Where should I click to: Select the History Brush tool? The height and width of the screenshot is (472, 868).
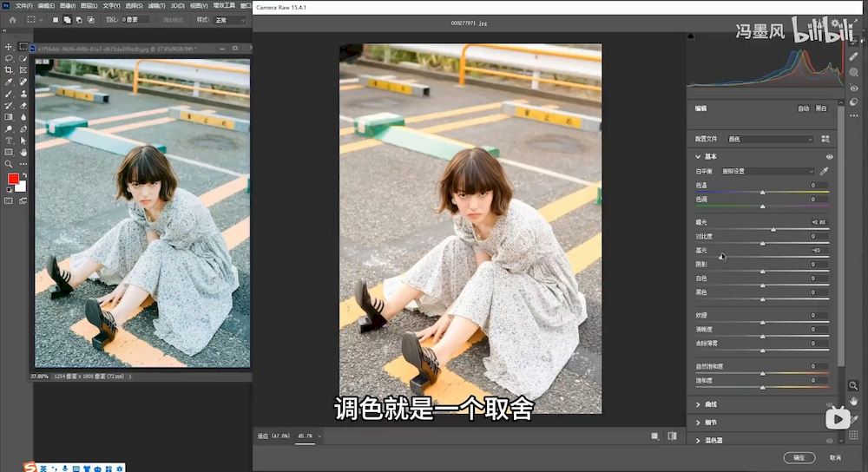tap(9, 105)
